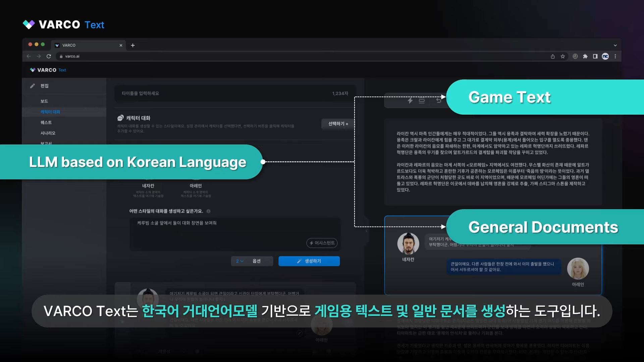Click the 어시스턴트 button in the prompt box
644x362 pixels.
coord(322,243)
